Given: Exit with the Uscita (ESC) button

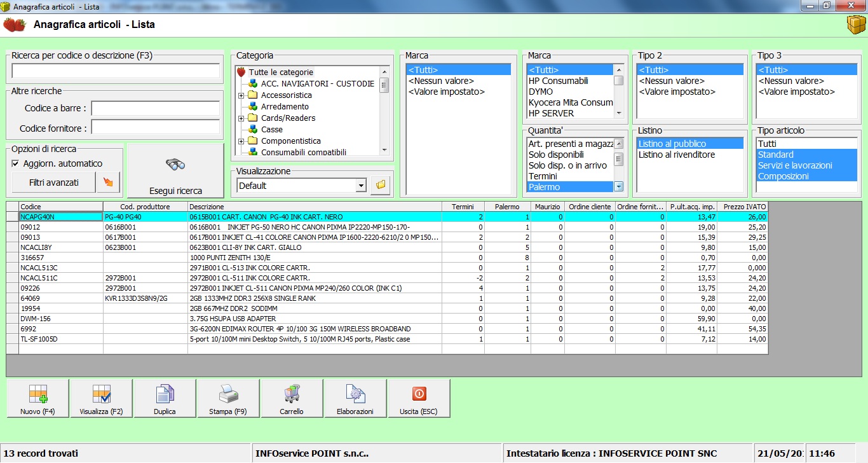Looking at the screenshot, I should pyautogui.click(x=419, y=399).
